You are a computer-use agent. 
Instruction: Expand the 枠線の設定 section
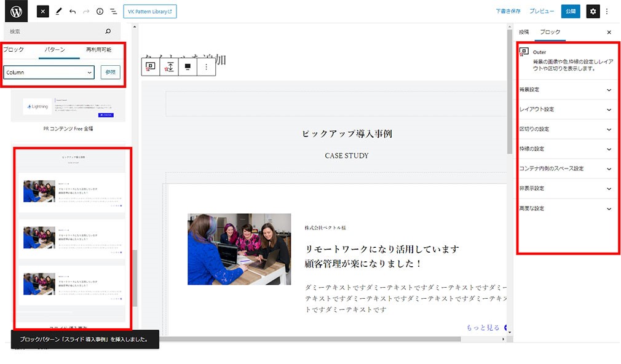pos(566,149)
